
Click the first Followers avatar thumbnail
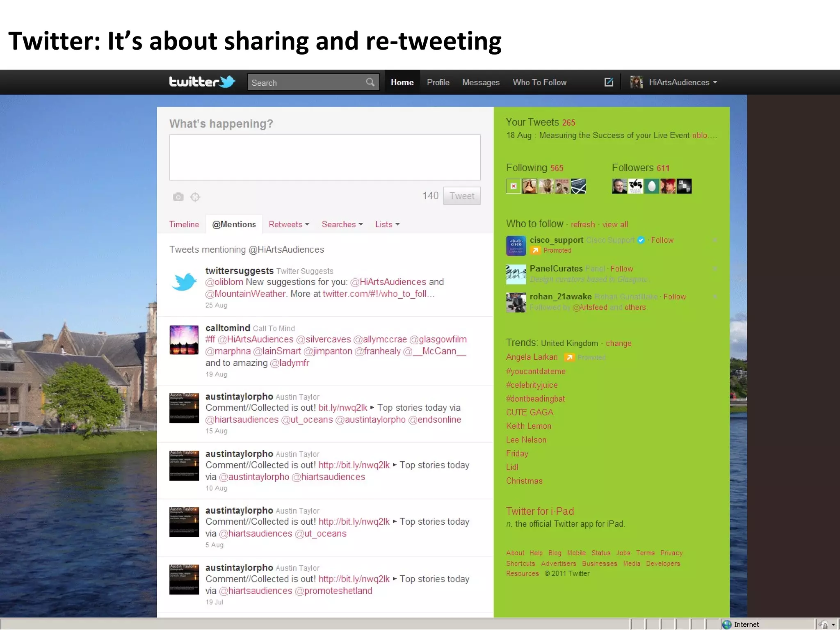pos(619,186)
